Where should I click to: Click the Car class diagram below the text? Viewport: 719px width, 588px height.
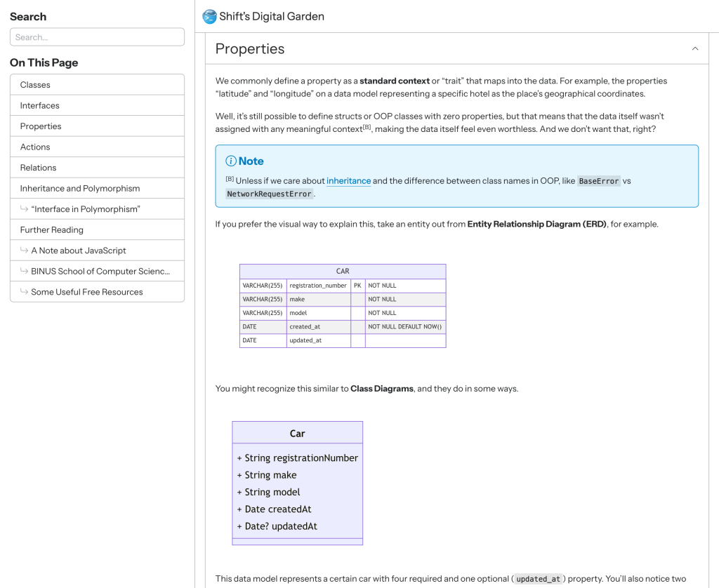297,481
